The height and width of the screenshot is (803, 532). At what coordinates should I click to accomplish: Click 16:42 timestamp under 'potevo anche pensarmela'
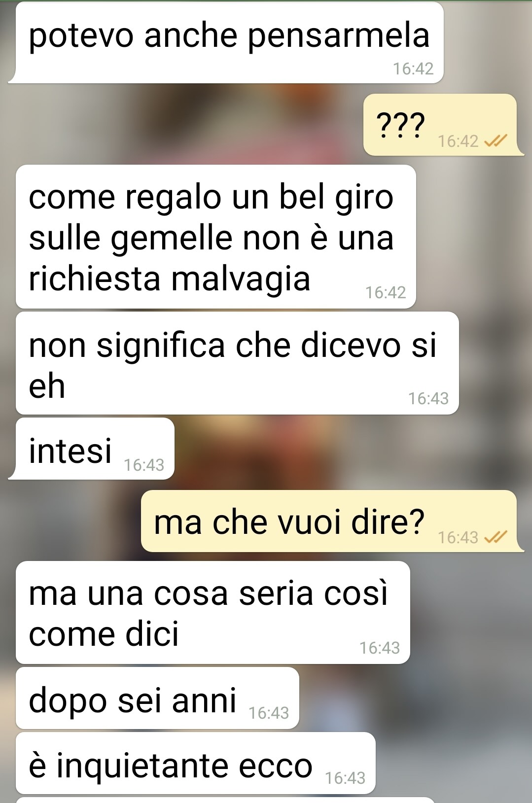tap(413, 69)
